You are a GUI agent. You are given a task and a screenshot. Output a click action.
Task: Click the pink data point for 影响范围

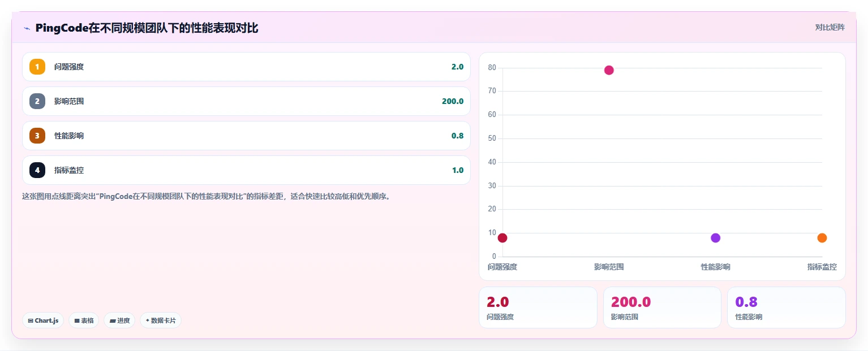coord(609,70)
